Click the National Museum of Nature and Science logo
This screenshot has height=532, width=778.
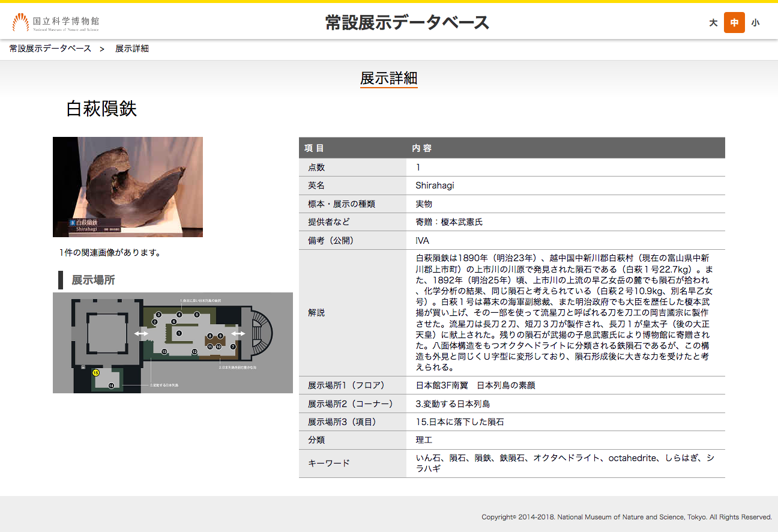pos(55,23)
